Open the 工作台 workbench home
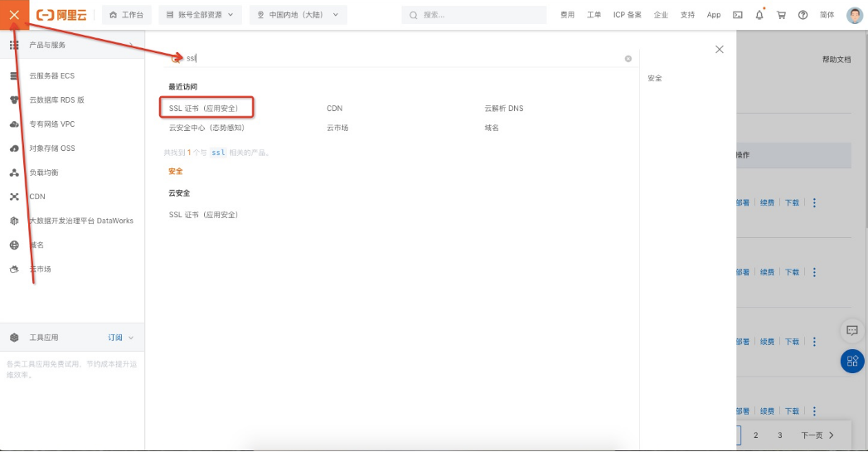868x452 pixels. [126, 15]
